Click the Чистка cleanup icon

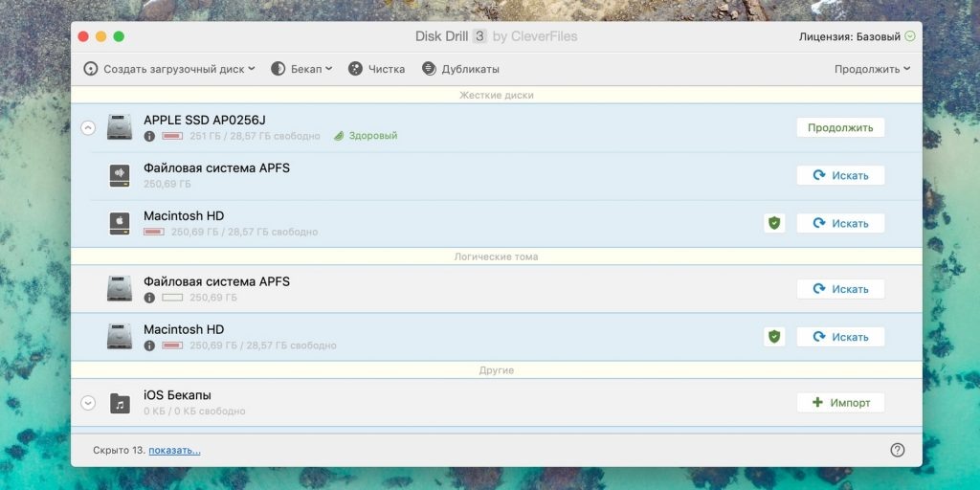click(x=355, y=69)
